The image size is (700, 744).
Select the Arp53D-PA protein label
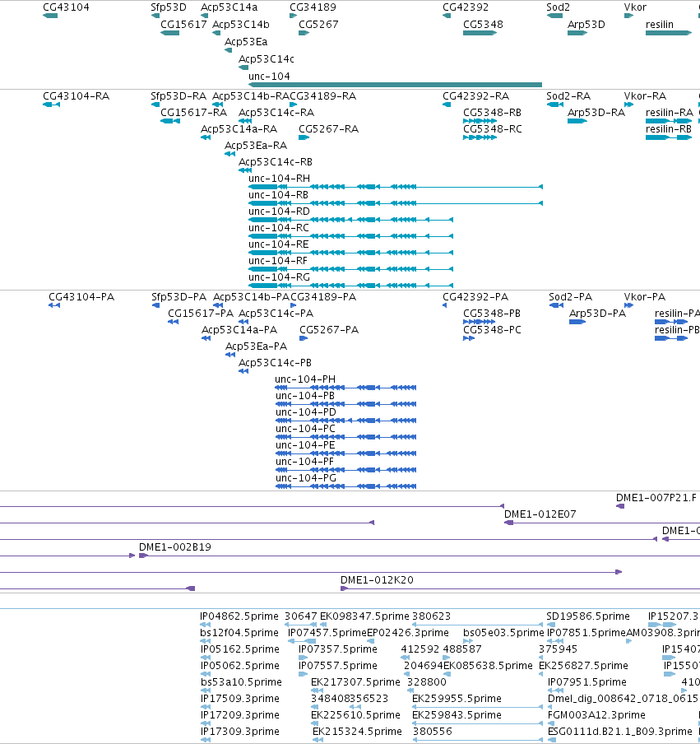coord(597,314)
